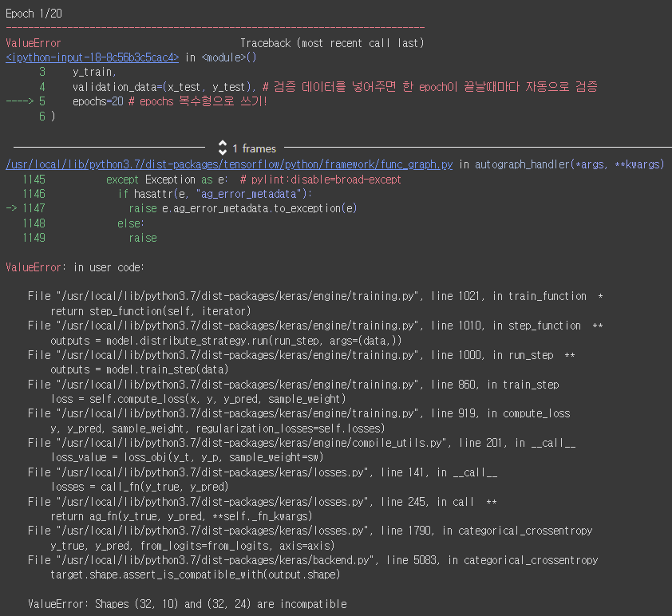The height and width of the screenshot is (616, 672).
Task: Click 'regularization_losses=self.losses)' line
Action: 218,428
